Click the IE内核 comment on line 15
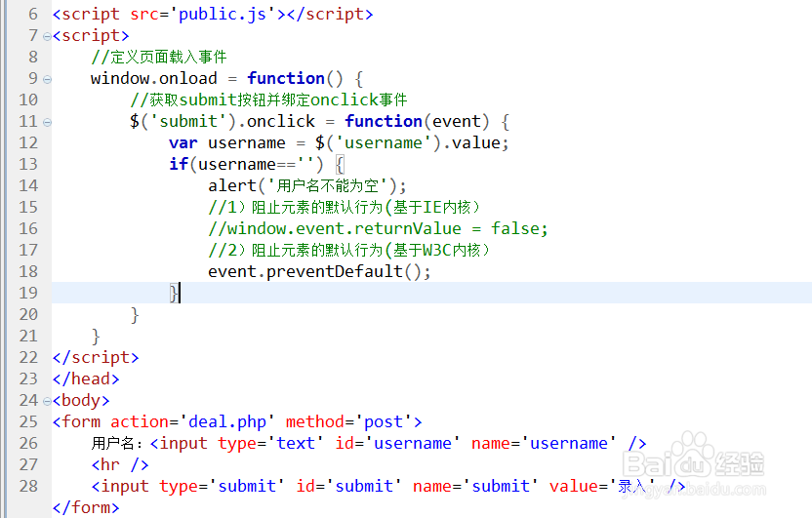Viewport: 812px width, 518px height. click(345, 208)
